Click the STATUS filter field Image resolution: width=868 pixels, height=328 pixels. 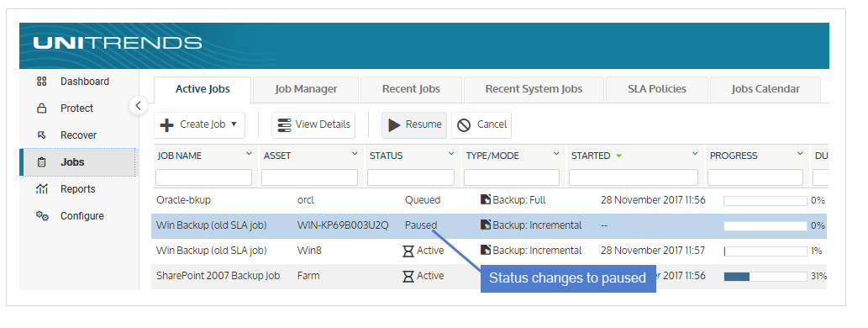[411, 177]
